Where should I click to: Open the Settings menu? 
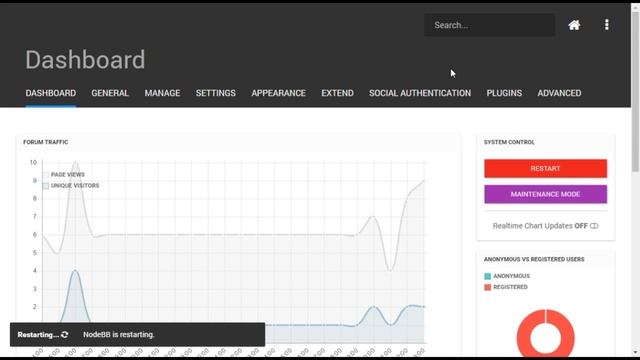click(x=216, y=93)
